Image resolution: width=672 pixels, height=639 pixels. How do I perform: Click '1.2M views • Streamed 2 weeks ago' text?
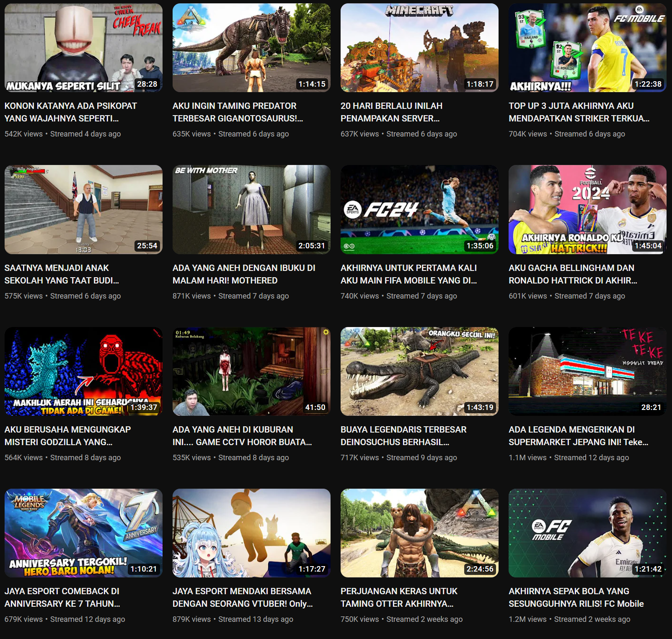pos(569,619)
